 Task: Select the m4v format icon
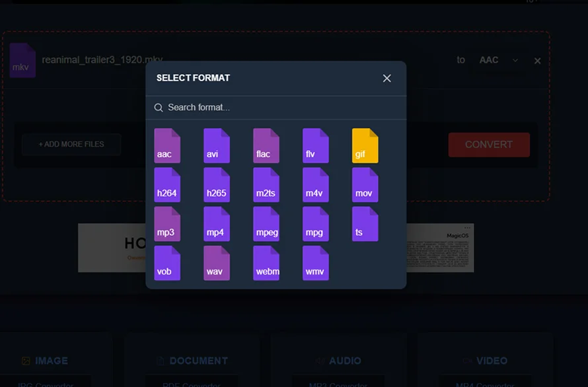[316, 185]
